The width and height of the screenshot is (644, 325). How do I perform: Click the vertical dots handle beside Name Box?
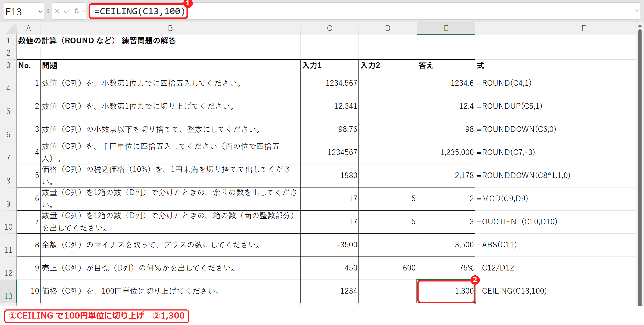(48, 11)
